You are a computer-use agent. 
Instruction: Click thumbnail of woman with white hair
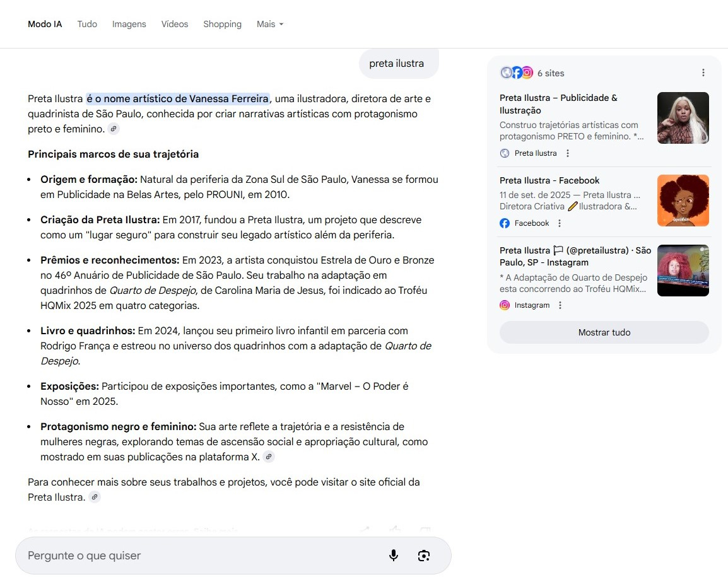pos(683,118)
